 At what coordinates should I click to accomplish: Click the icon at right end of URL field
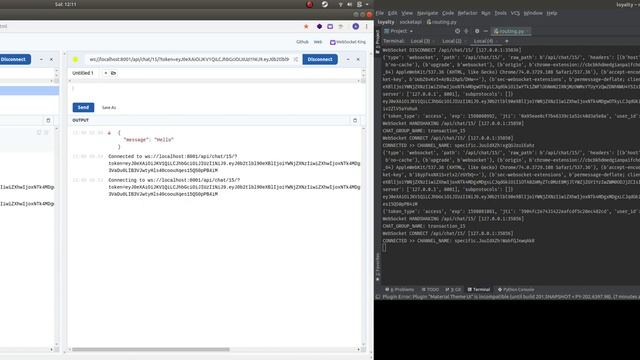[296, 60]
